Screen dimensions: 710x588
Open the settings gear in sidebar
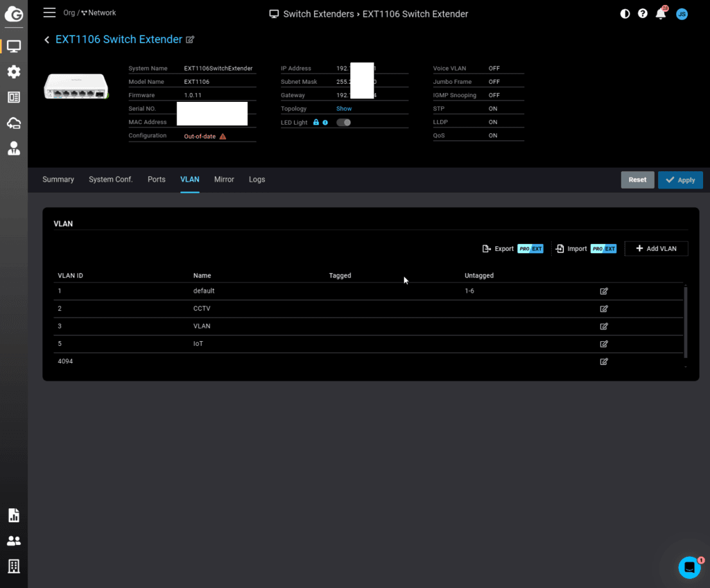[x=14, y=72]
